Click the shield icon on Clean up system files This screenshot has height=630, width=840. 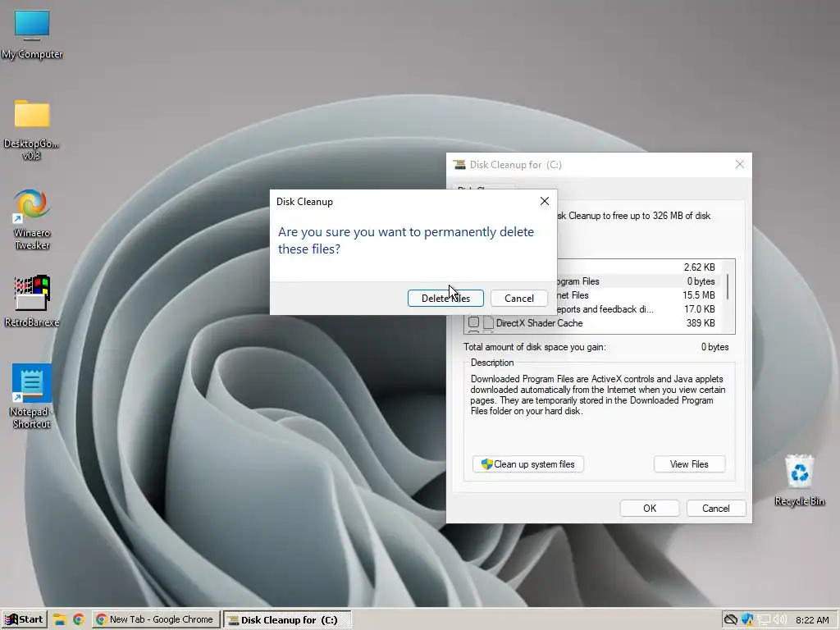pyautogui.click(x=486, y=464)
